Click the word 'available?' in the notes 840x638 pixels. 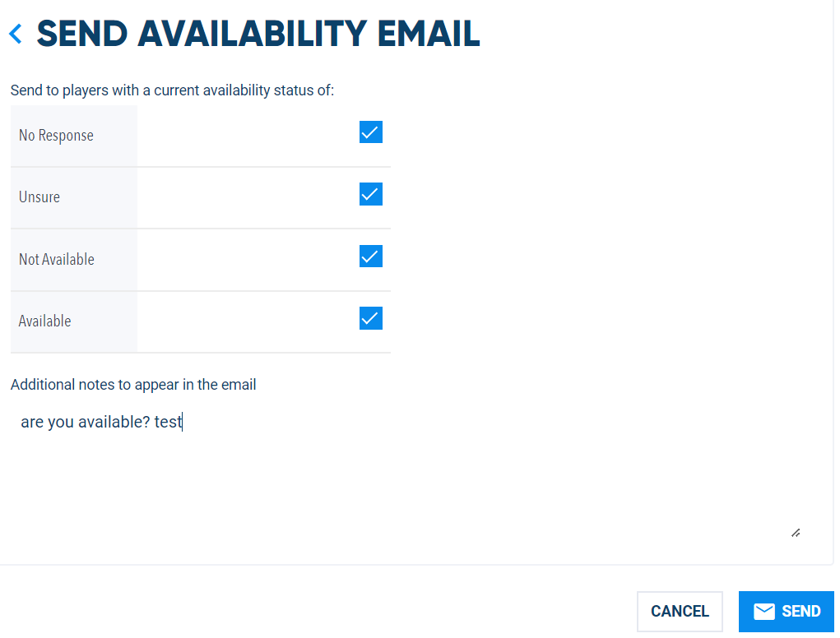pyautogui.click(x=114, y=423)
